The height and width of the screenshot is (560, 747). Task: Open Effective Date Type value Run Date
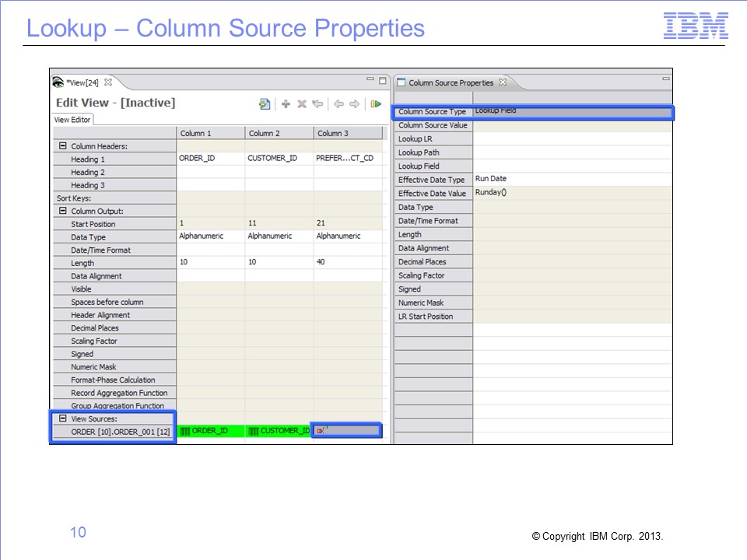click(572, 180)
